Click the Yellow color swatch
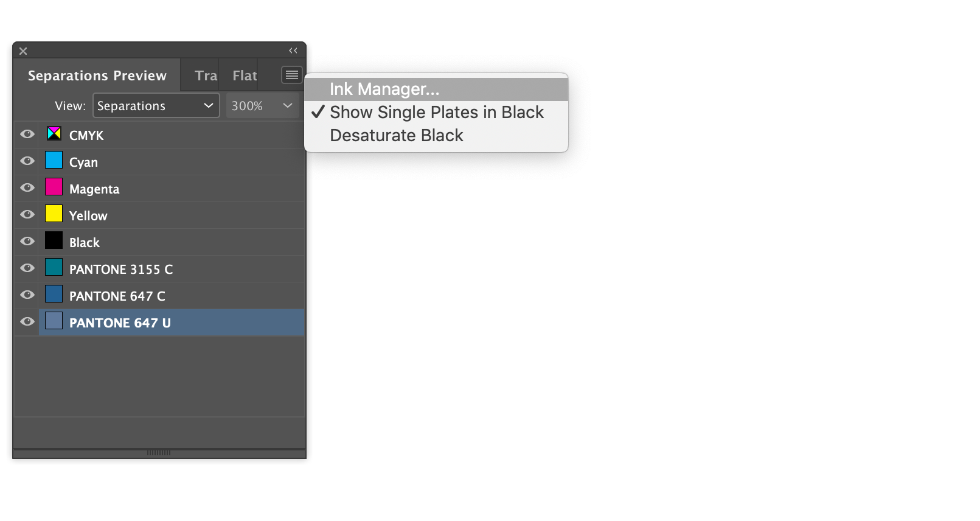980x521 pixels. pyautogui.click(x=54, y=214)
